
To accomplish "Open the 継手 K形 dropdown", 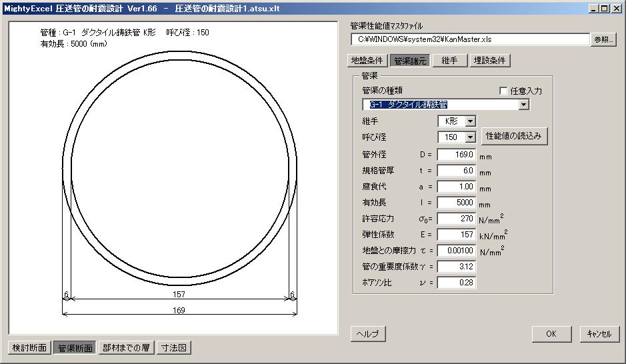I will 470,121.
